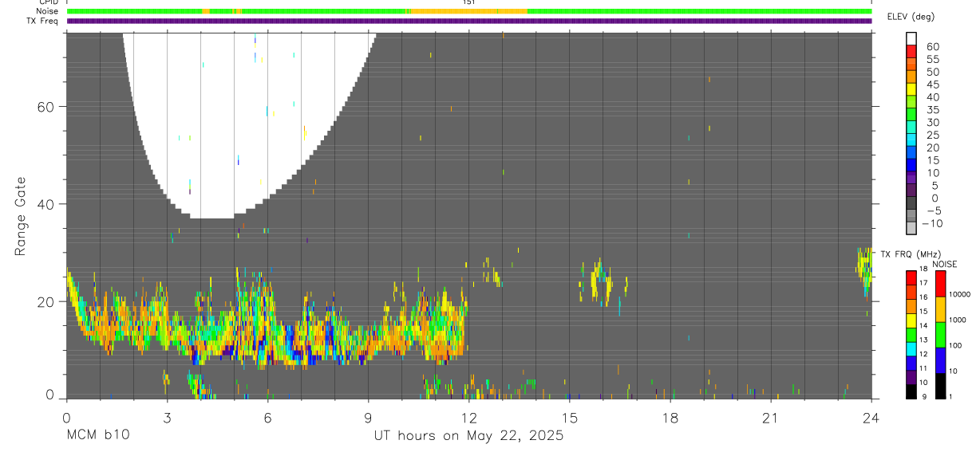
Task: Select the ELEV bar segment between 40 and 45
Action: click(911, 90)
